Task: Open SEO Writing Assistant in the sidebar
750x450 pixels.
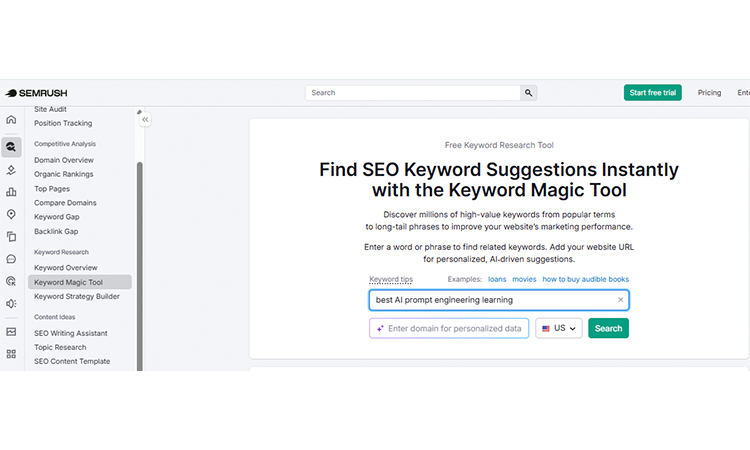Action: coord(71,333)
